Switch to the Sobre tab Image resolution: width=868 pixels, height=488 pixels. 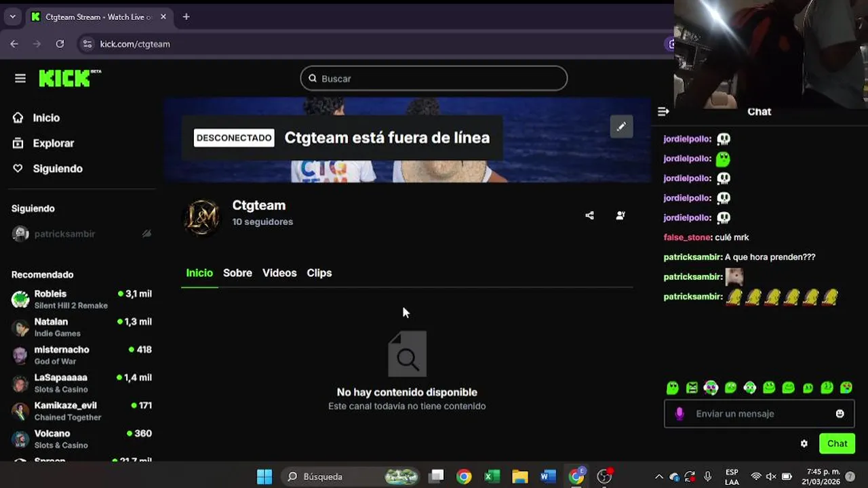point(237,273)
